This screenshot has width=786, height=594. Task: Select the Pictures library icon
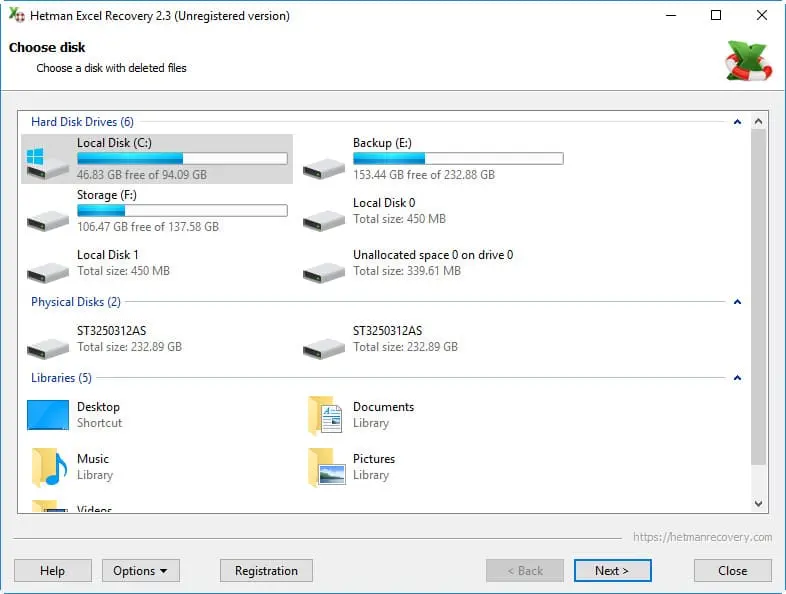click(326, 468)
